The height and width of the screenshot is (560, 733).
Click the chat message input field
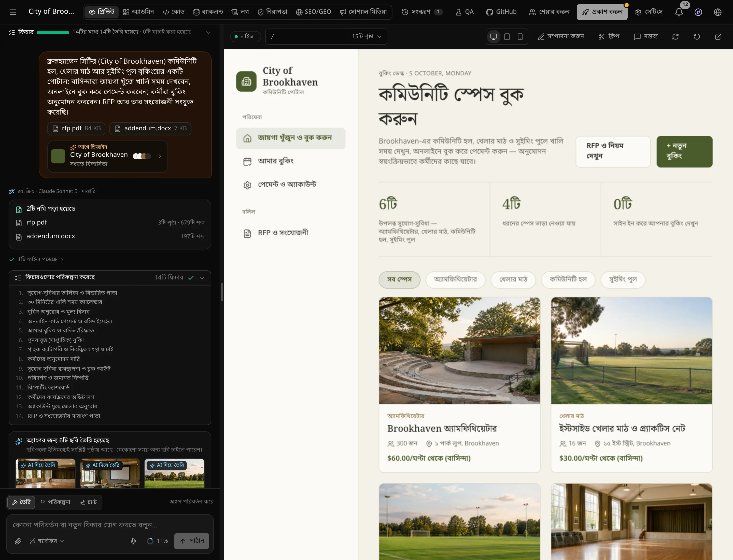coord(110,525)
